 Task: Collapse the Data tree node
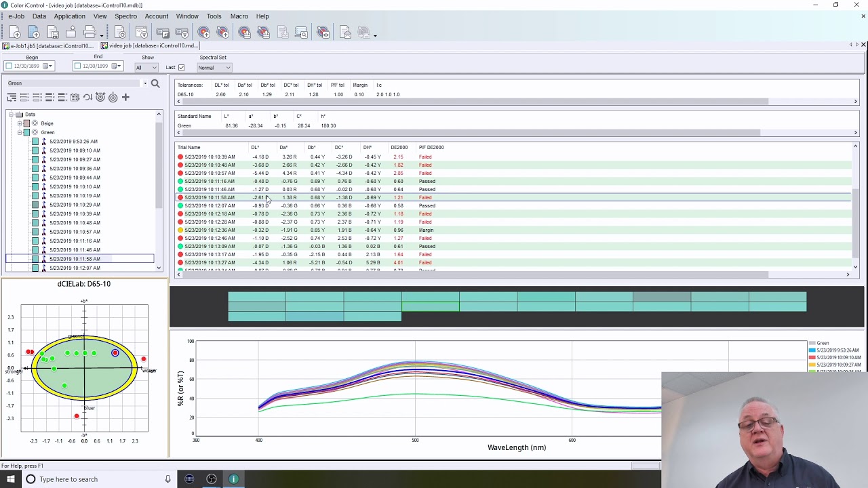point(12,115)
